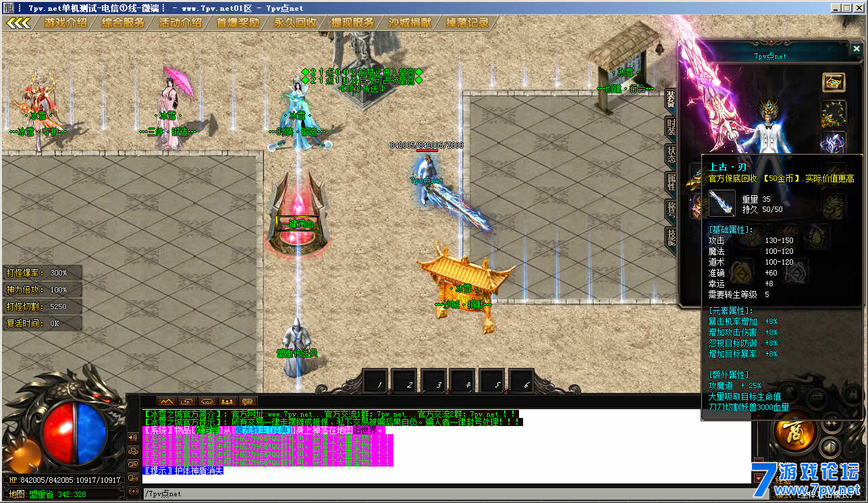Image resolution: width=868 pixels, height=503 pixels.
Task: Click the 一键充血 red crystal altar
Action: [297, 216]
